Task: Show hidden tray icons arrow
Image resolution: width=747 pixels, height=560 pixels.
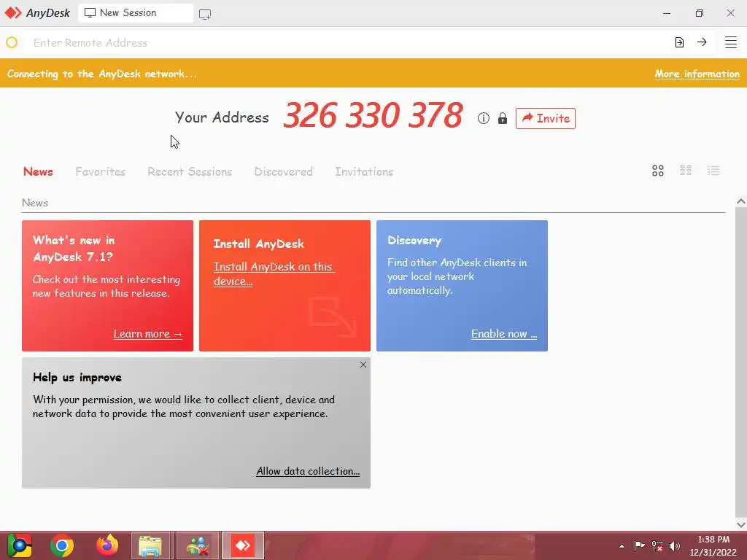Action: pyautogui.click(x=622, y=546)
